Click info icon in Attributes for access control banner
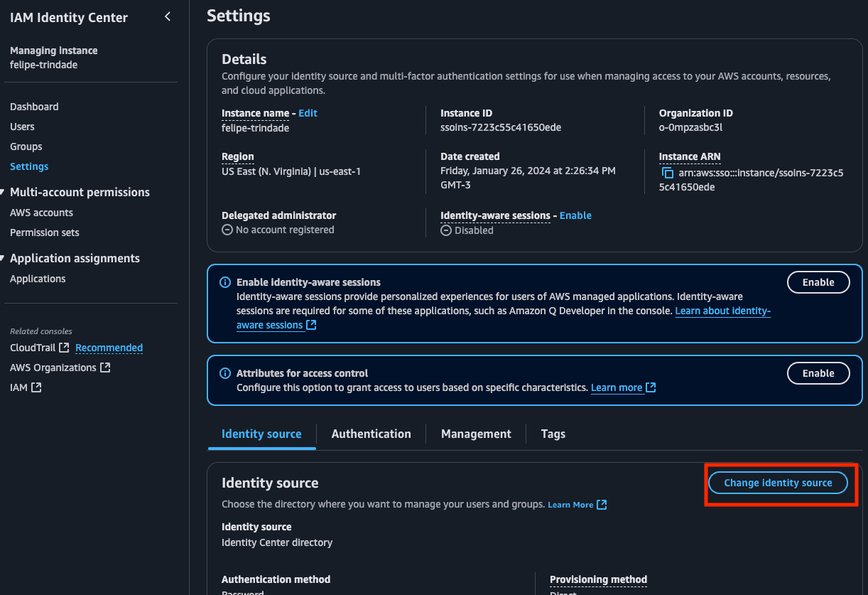868x595 pixels. [x=225, y=373]
